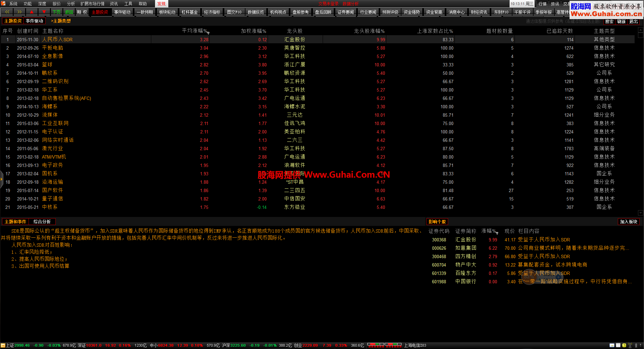Screen dimensions: 644x349
Task: Open the 工具 menu
Action: coord(128,4)
